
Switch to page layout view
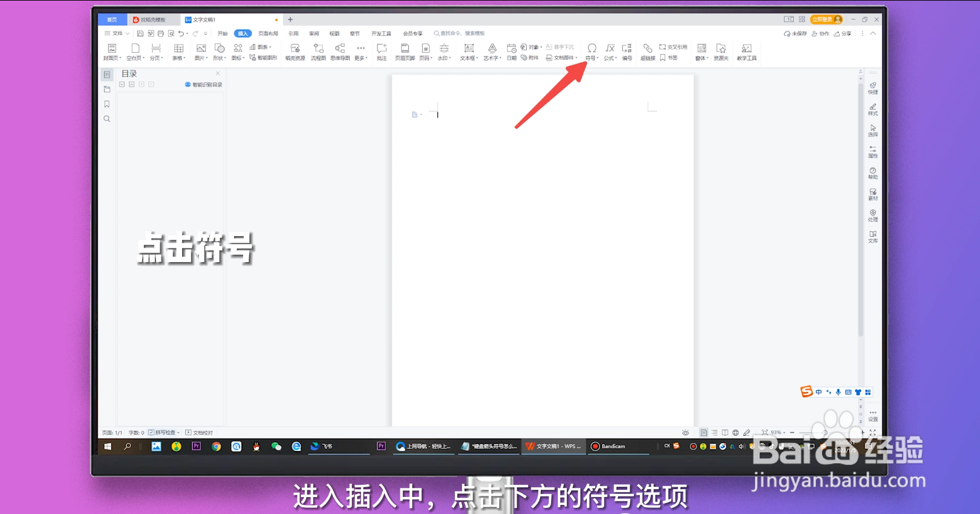704,432
